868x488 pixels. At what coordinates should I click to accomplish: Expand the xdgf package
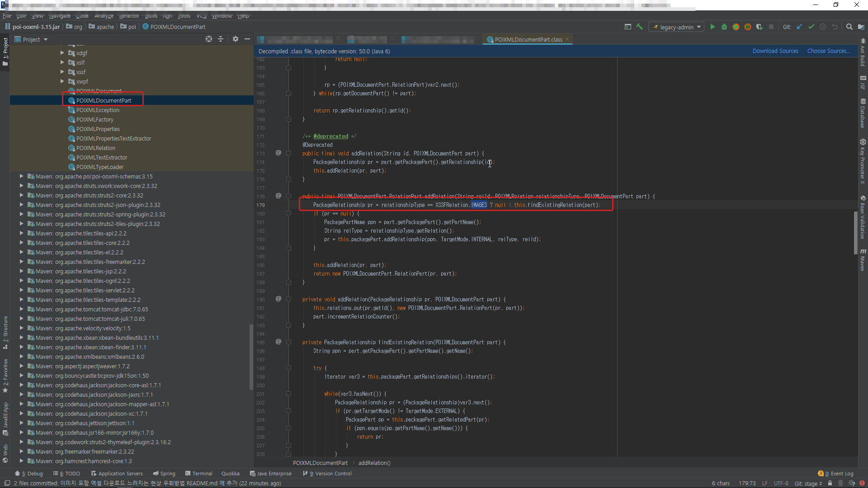tap(62, 53)
